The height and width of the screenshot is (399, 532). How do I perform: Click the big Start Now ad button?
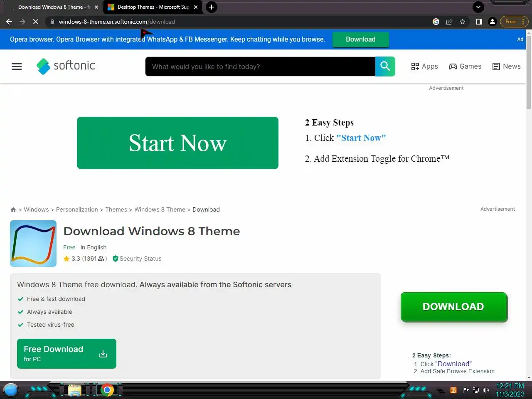tap(177, 143)
